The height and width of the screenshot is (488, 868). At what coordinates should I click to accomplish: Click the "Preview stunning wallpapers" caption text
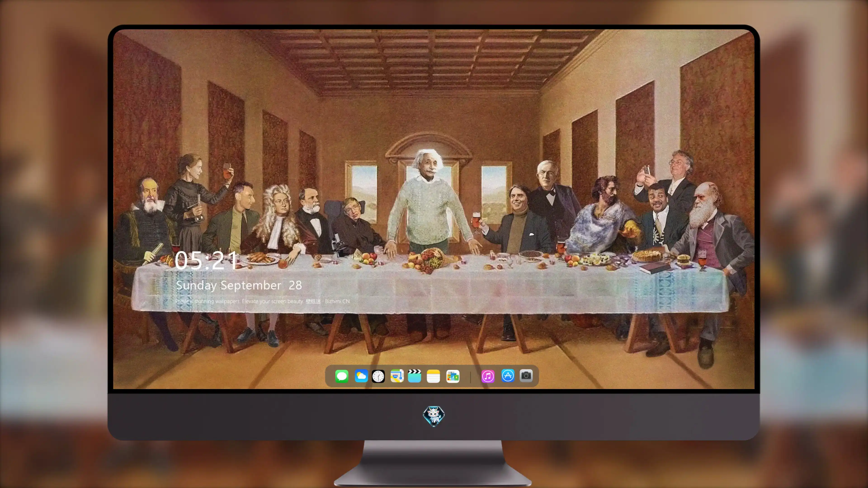262,301
